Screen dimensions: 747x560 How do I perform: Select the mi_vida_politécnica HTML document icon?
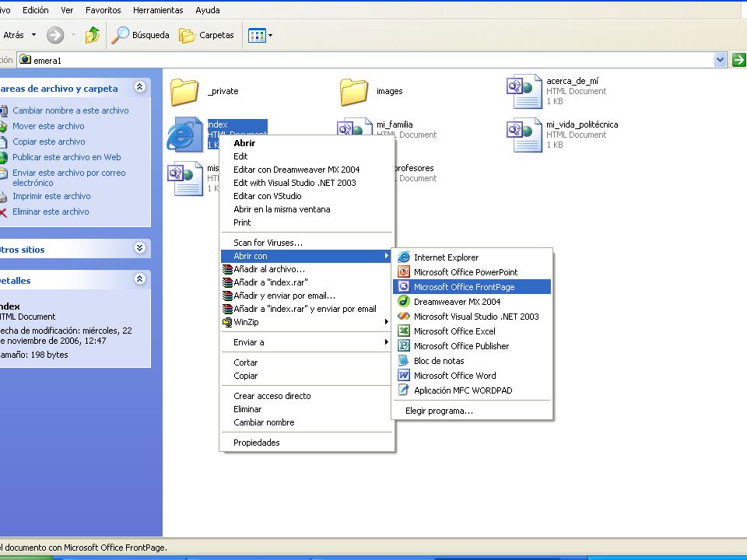coord(524,135)
